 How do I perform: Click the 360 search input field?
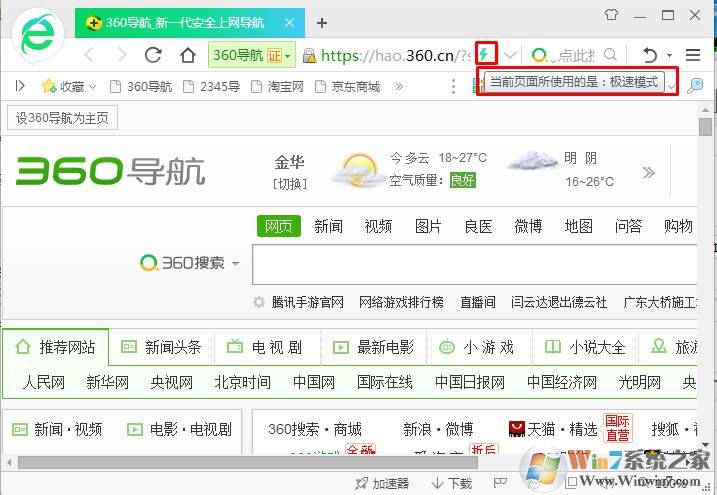(474, 265)
